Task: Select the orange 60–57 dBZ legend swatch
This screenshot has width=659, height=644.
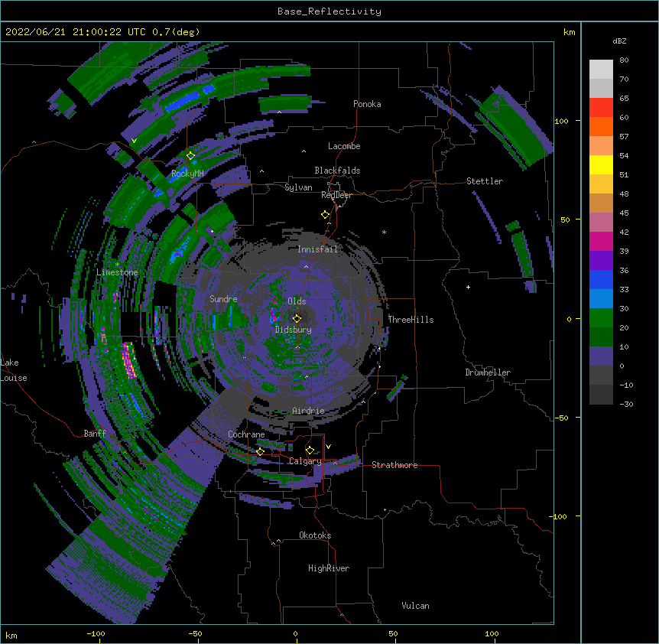Action: pyautogui.click(x=601, y=126)
